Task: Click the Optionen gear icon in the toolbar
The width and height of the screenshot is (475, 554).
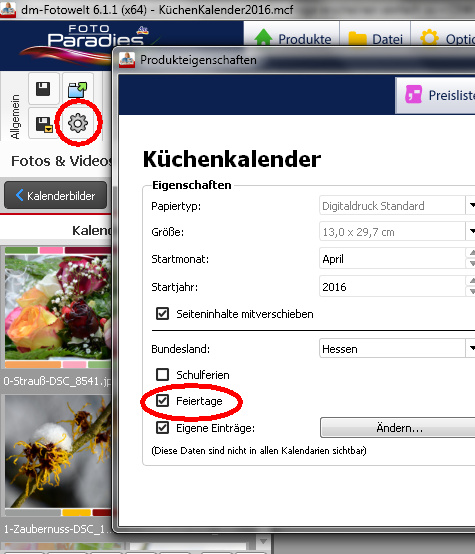Action: pyautogui.click(x=429, y=38)
